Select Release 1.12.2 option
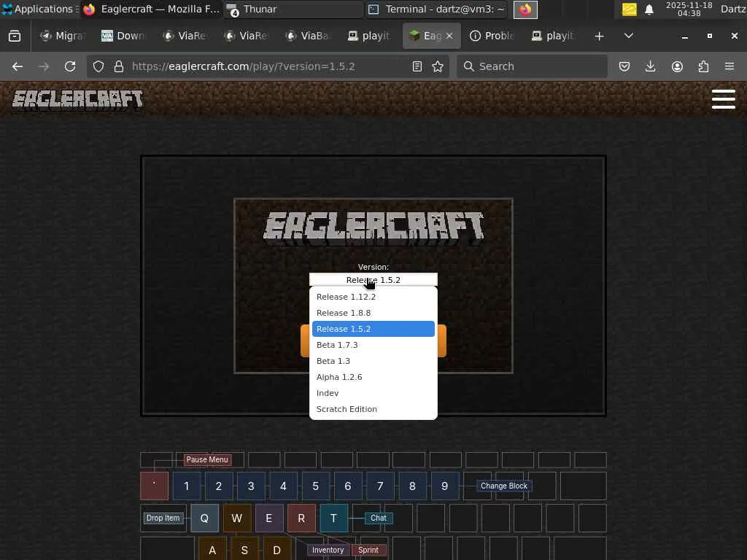The height and width of the screenshot is (560, 747). pos(373,297)
